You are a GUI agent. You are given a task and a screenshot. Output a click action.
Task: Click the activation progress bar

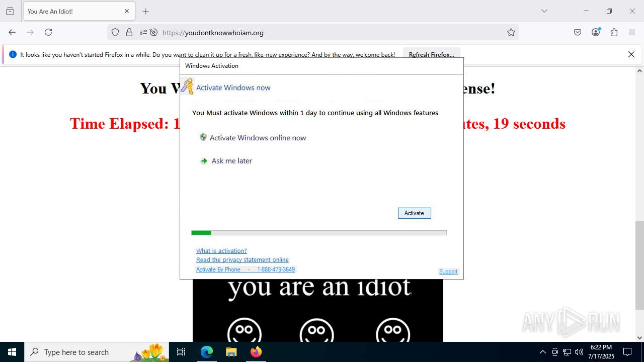(x=319, y=233)
